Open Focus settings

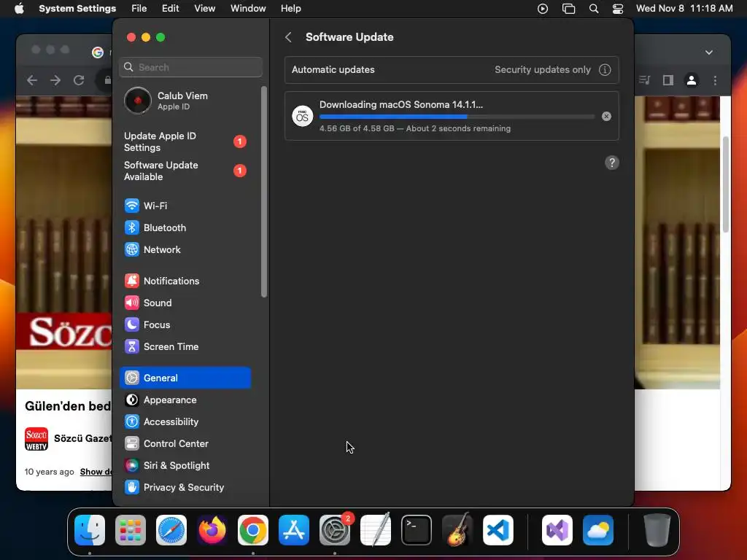click(x=185, y=324)
